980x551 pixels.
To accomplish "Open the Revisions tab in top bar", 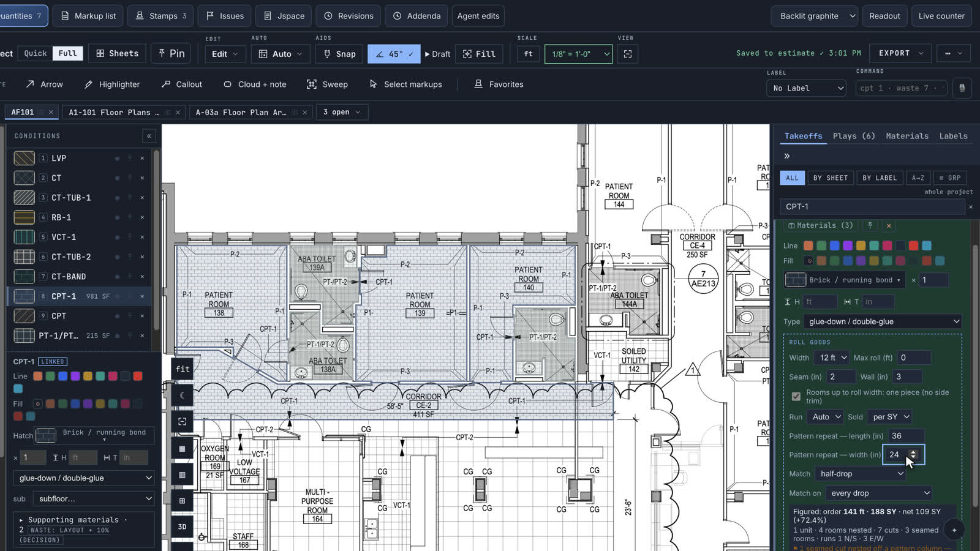I will (x=349, y=16).
